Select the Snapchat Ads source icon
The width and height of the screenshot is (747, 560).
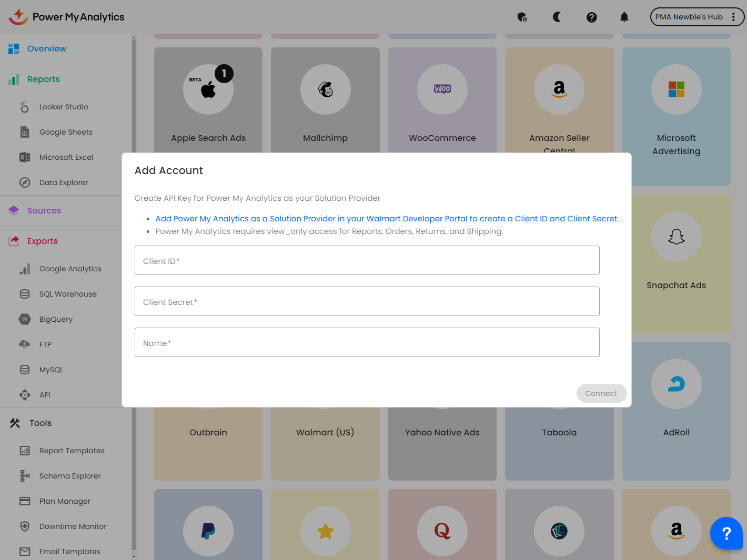point(676,237)
